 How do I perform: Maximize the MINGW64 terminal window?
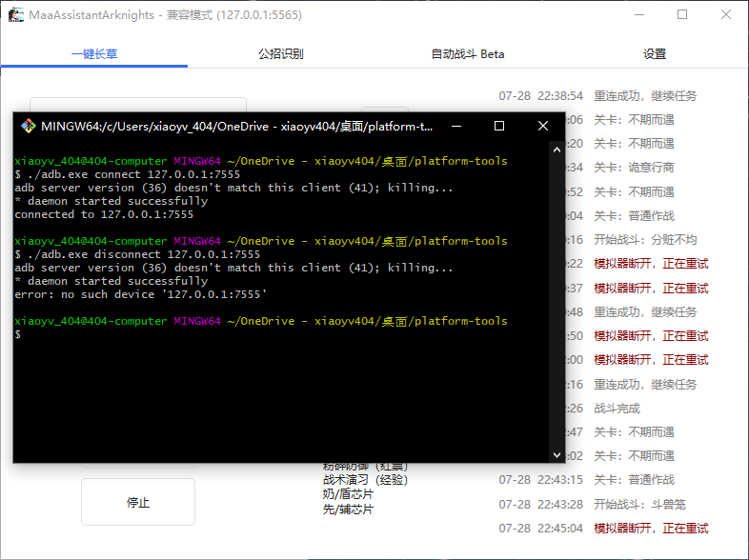(x=499, y=126)
